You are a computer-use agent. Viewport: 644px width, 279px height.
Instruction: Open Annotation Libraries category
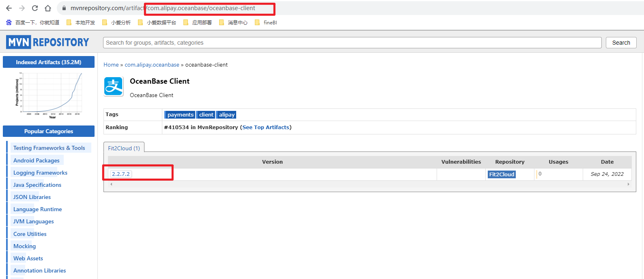tap(40, 270)
